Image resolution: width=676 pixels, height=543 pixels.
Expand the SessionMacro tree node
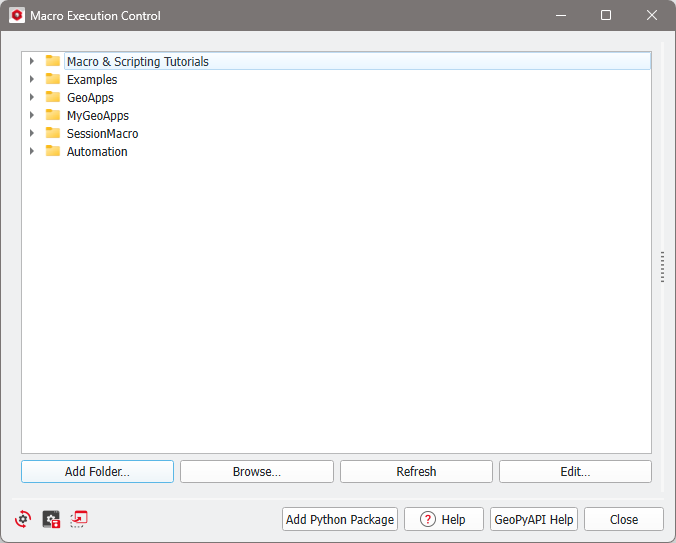tap(31, 134)
